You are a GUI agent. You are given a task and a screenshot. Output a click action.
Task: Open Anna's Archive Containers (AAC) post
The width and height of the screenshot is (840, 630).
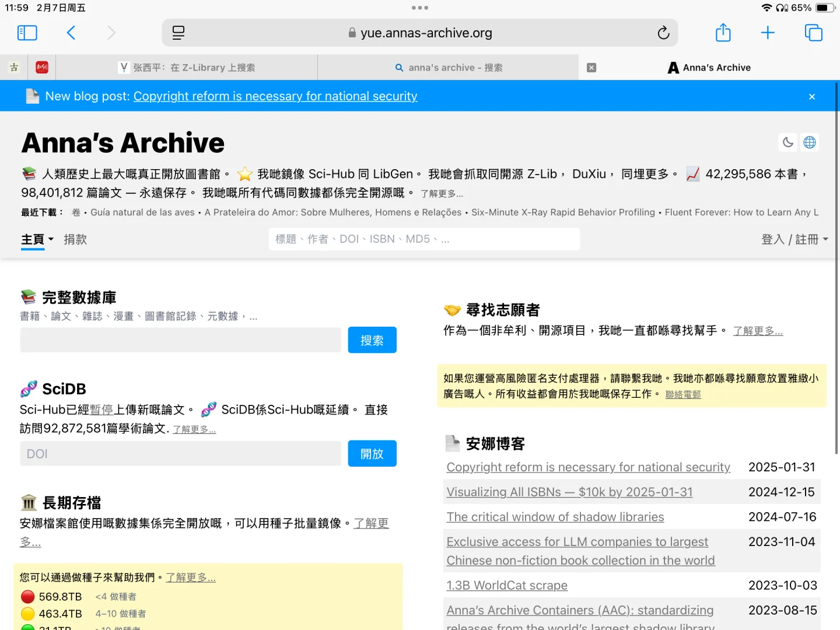580,618
